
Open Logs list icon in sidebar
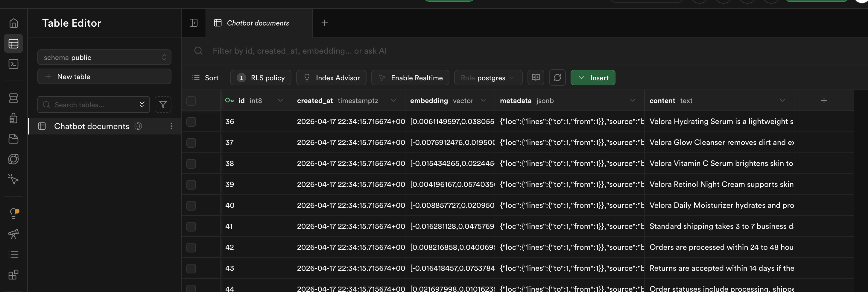tap(13, 254)
